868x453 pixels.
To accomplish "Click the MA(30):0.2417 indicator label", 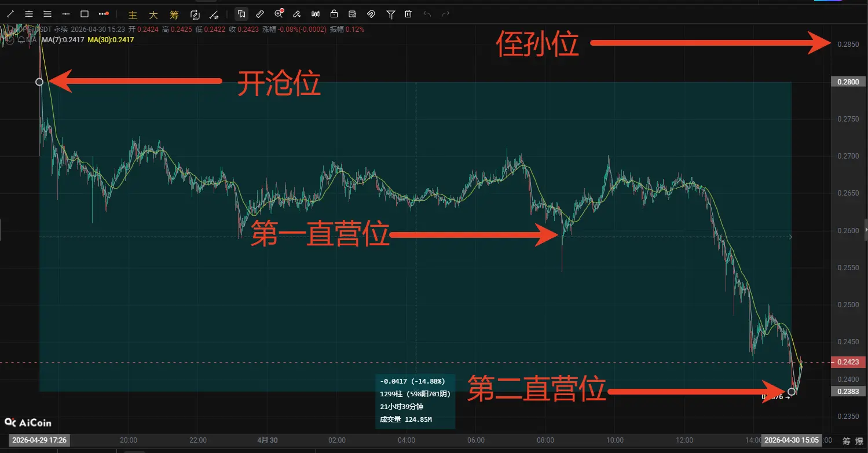I will click(x=110, y=40).
